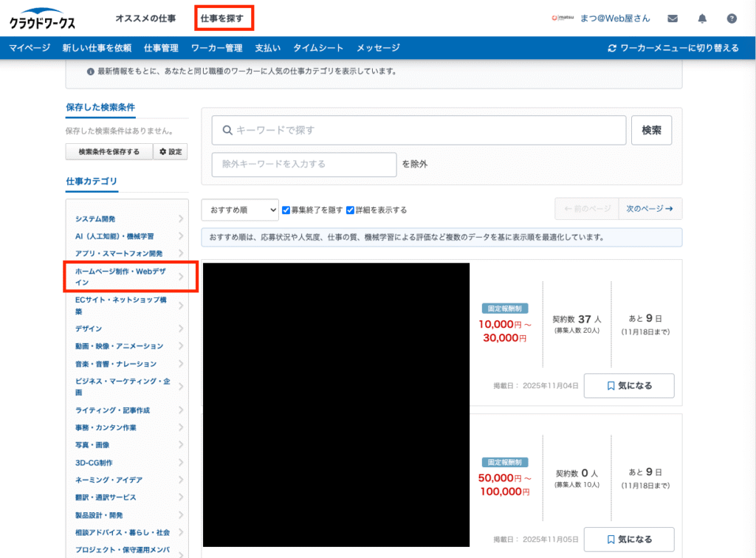Open the messages envelope icon
This screenshot has height=558, width=756.
click(x=673, y=18)
